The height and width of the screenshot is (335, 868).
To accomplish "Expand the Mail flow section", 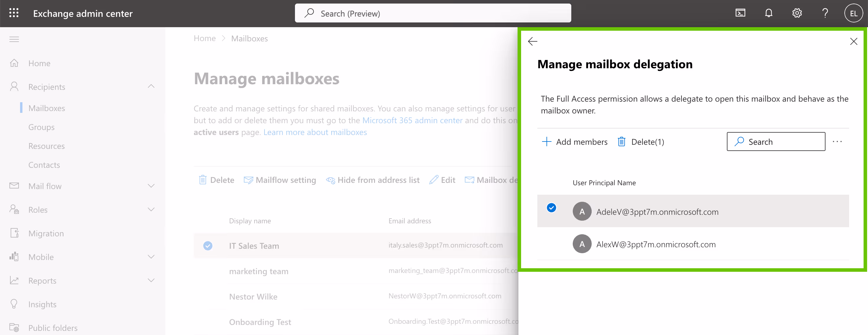I will tap(151, 186).
